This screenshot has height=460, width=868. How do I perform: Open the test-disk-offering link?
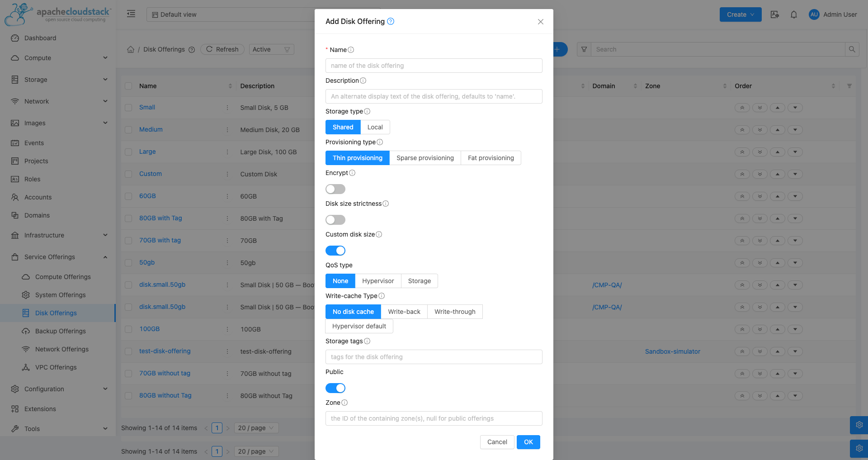pos(165,351)
